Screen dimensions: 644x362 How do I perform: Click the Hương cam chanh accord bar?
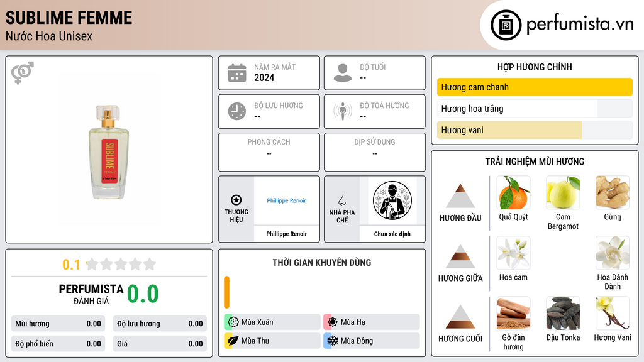(535, 87)
